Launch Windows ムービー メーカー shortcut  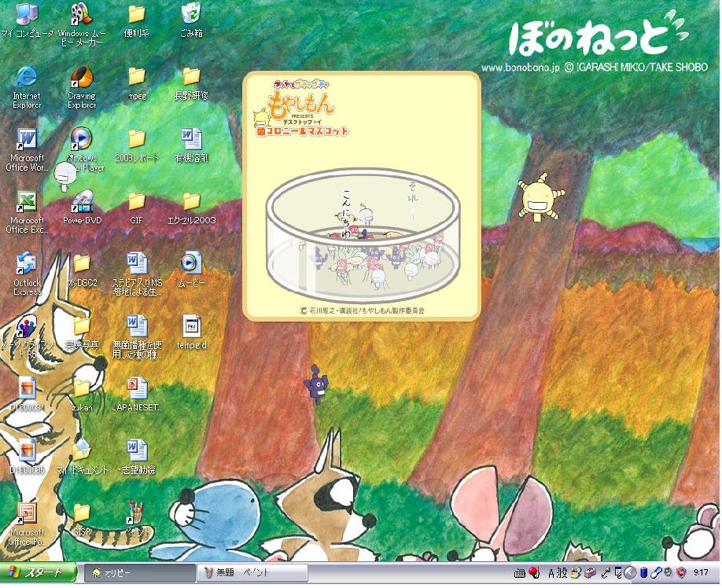[82, 24]
